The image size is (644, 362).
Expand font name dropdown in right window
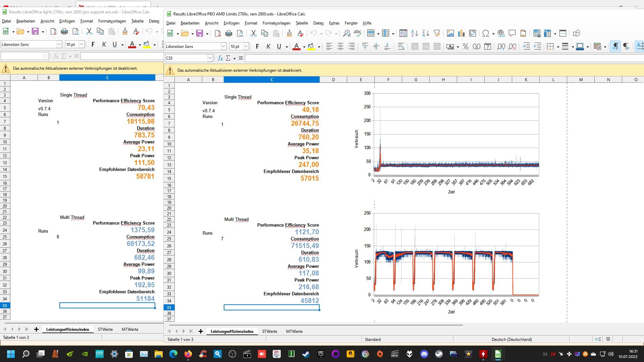[223, 47]
